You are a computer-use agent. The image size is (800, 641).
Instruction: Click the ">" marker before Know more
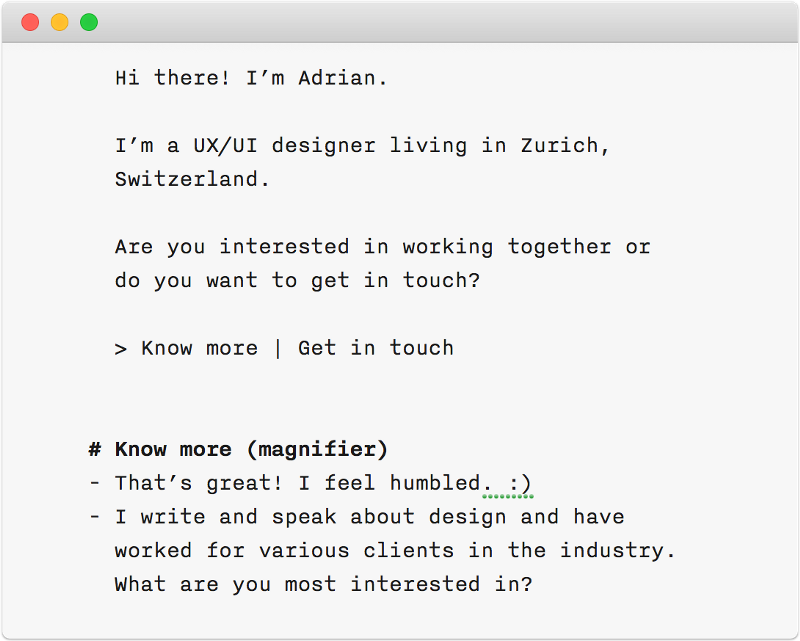121,348
